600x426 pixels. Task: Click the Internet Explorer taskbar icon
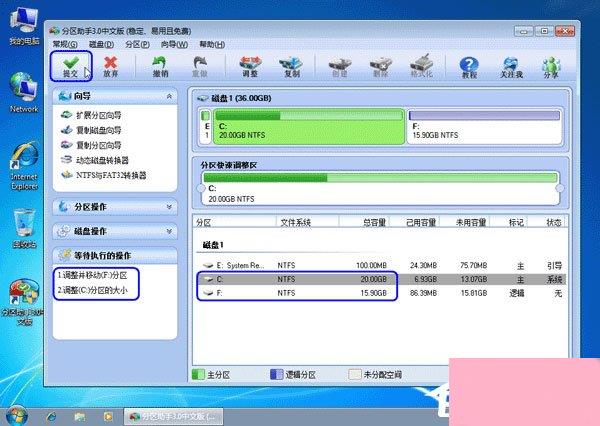[51, 416]
